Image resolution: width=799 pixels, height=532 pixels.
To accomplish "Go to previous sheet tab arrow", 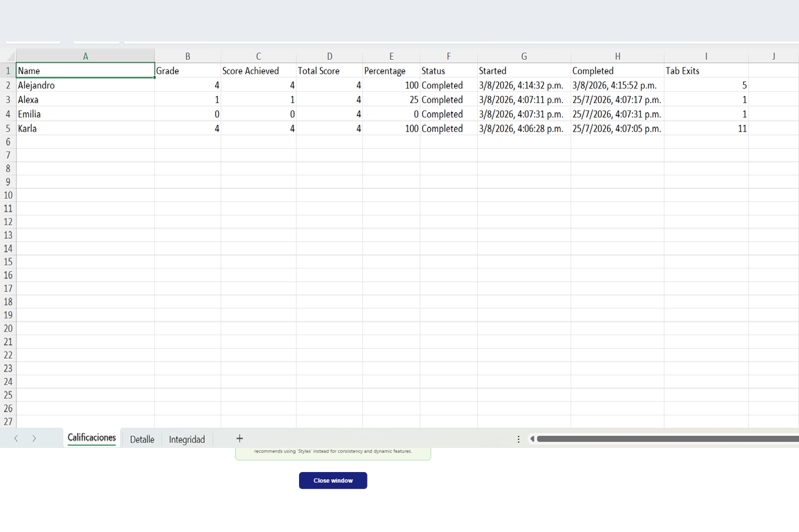I will tap(16, 438).
